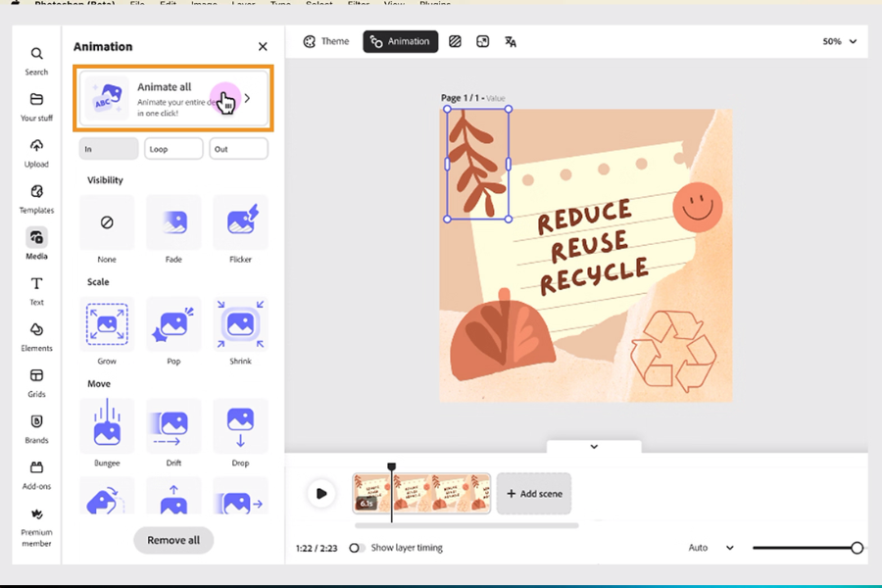Apply the Pop animation
Image resolution: width=882 pixels, height=588 pixels.
173,324
